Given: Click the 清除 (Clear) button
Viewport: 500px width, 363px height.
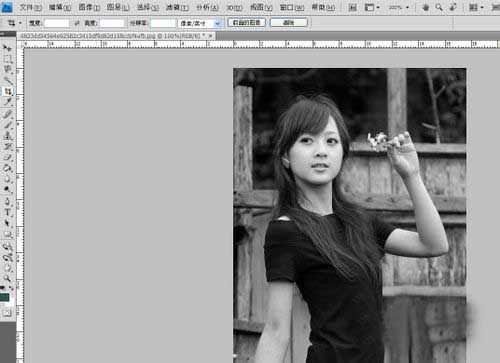Looking at the screenshot, I should coord(289,23).
